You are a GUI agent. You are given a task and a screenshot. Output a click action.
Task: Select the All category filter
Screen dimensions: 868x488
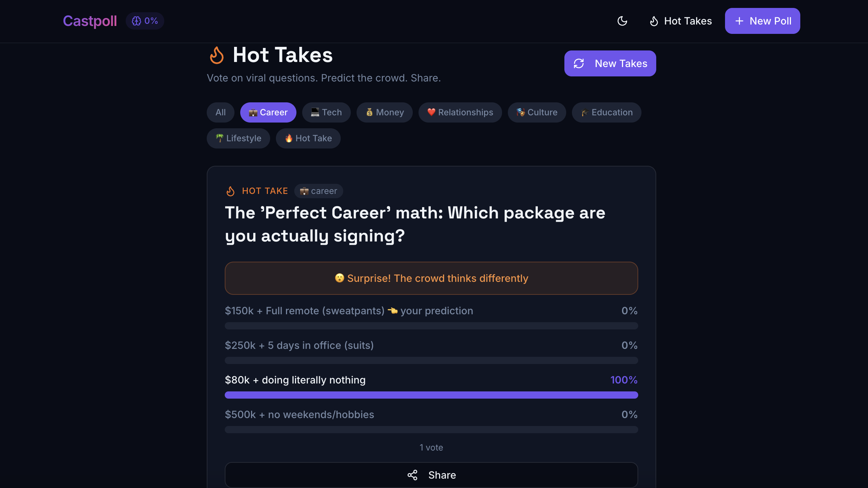click(220, 112)
